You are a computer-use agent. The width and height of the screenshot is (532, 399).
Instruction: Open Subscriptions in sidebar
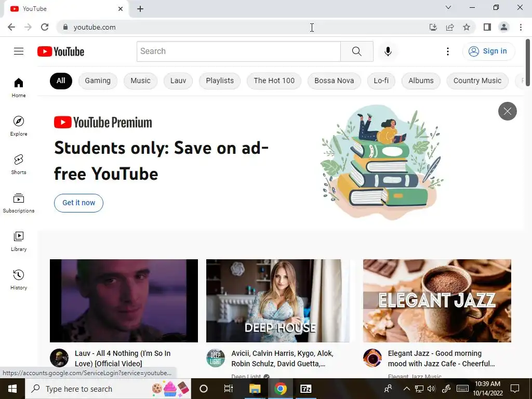click(x=19, y=203)
